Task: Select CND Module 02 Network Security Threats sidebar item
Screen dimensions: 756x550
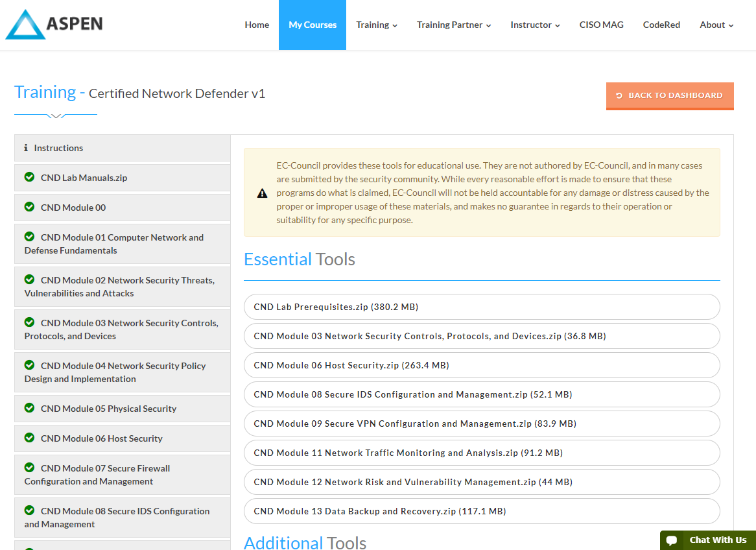Action: (123, 287)
